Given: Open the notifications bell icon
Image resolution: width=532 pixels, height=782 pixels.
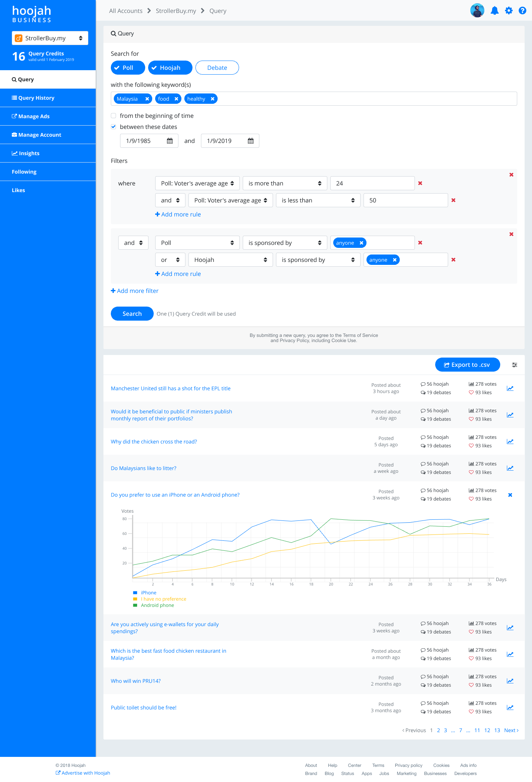Looking at the screenshot, I should click(494, 11).
